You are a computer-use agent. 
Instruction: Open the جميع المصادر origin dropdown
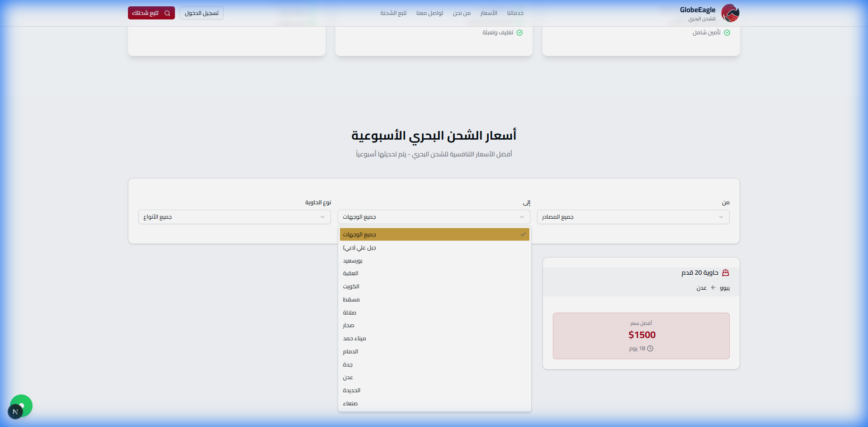click(632, 217)
